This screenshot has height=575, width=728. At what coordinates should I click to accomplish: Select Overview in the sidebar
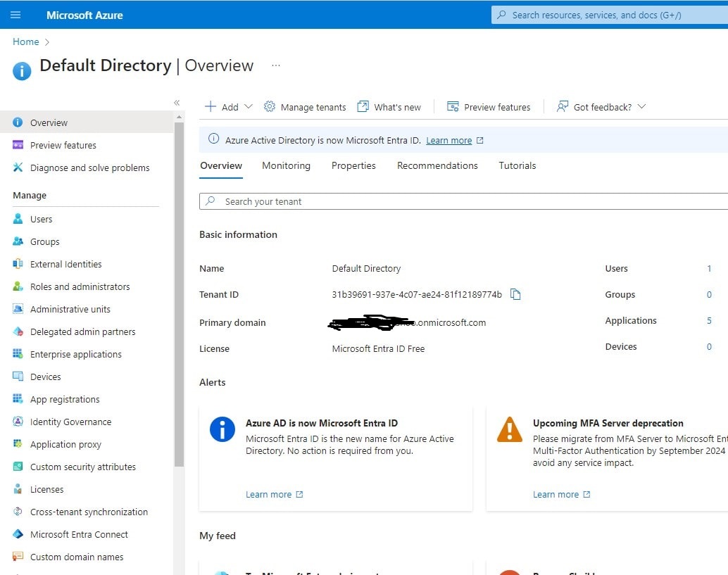pos(87,122)
